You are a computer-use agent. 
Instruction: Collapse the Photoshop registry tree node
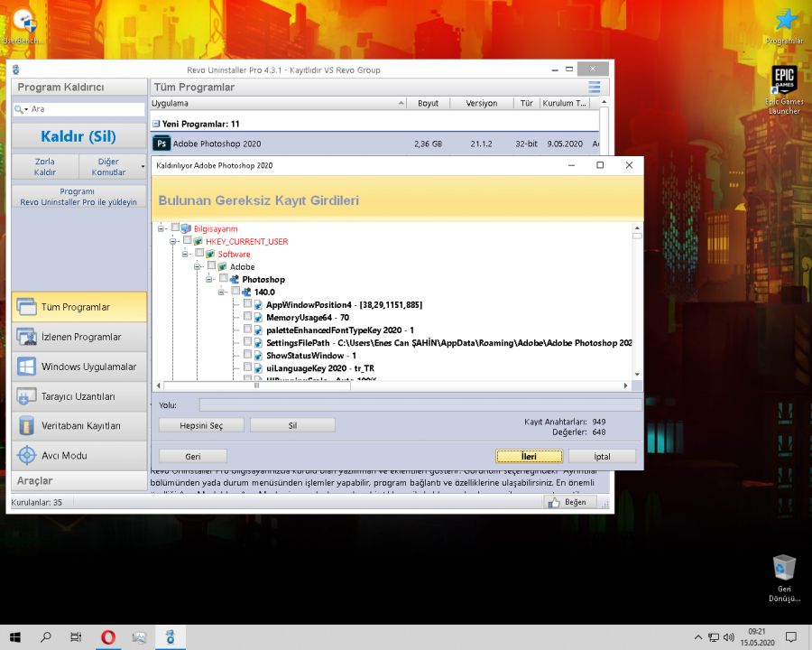coord(210,280)
